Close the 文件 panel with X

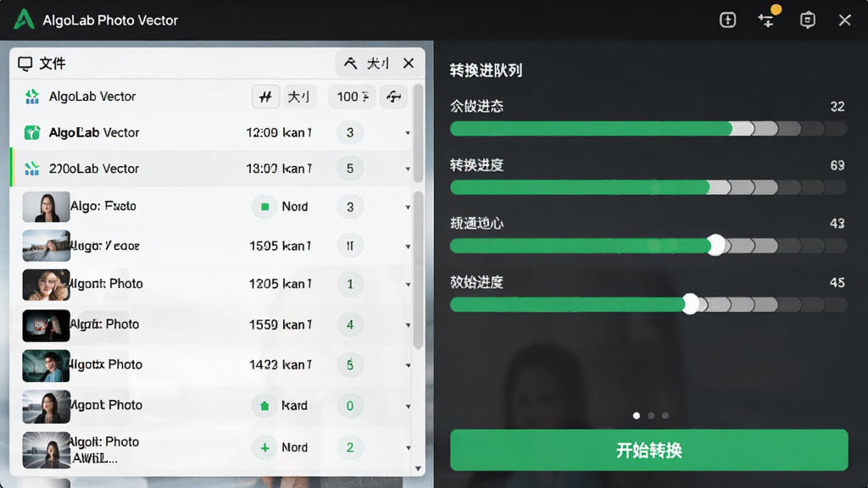click(x=409, y=63)
